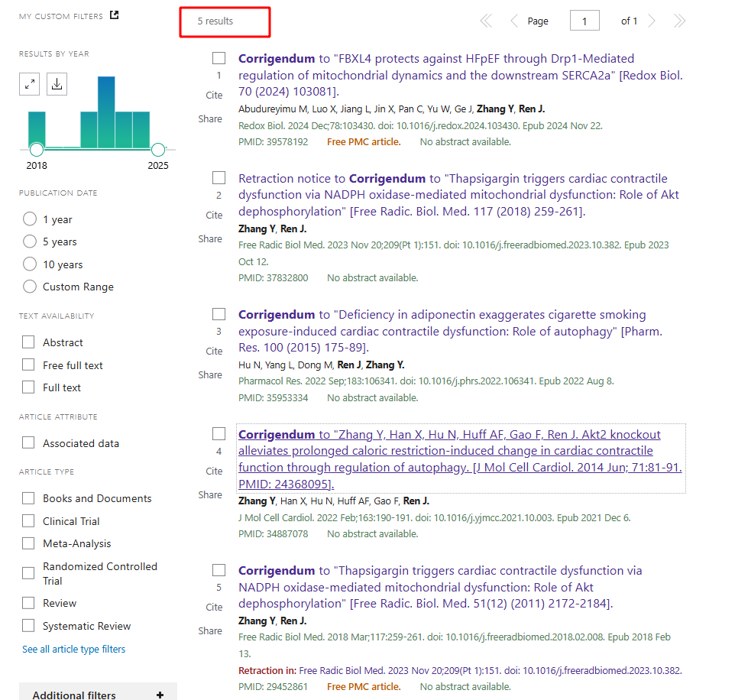Select result 1 checkbox for FBXL4 corrigendum

219,58
